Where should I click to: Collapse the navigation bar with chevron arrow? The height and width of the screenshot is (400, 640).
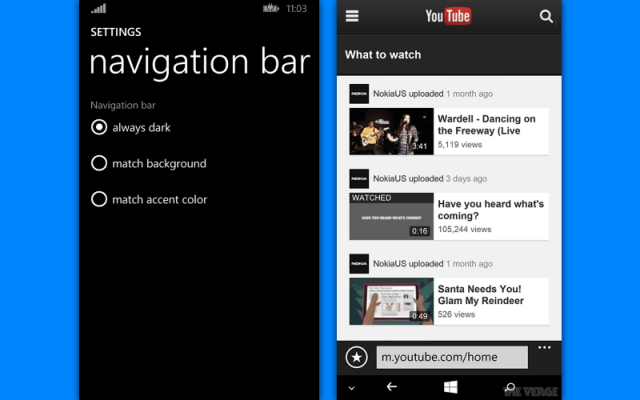click(351, 387)
